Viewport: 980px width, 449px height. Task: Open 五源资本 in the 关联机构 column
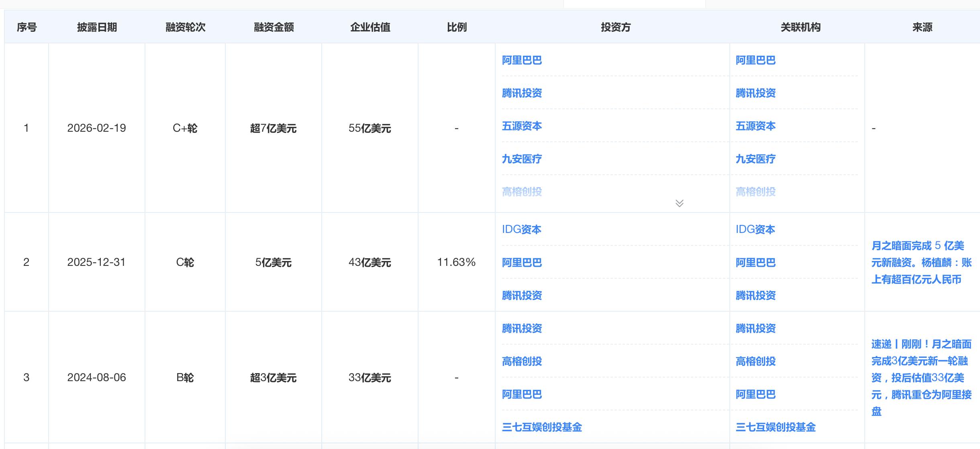[x=755, y=126]
